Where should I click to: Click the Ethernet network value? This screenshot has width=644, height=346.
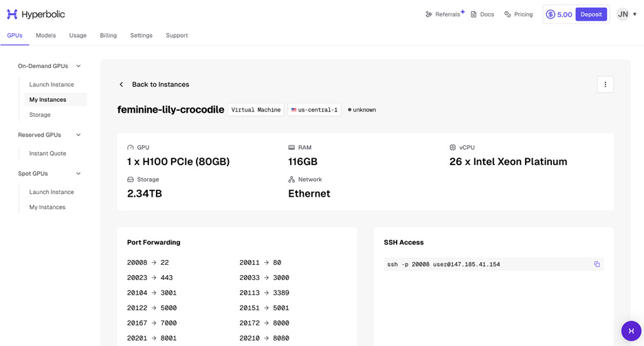point(309,193)
